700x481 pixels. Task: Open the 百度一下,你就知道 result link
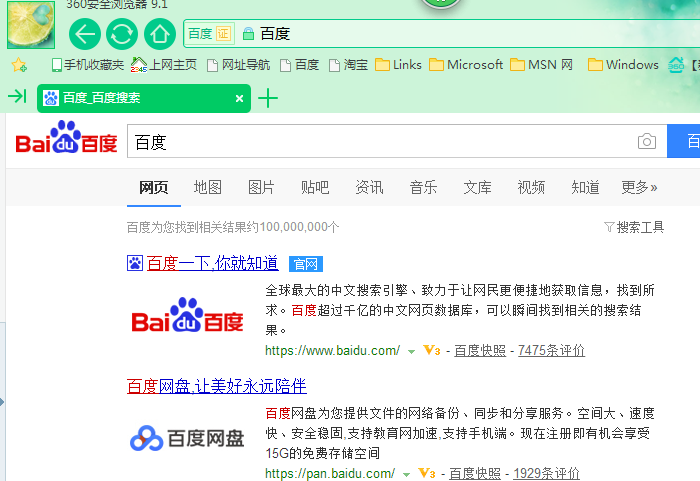[x=212, y=263]
